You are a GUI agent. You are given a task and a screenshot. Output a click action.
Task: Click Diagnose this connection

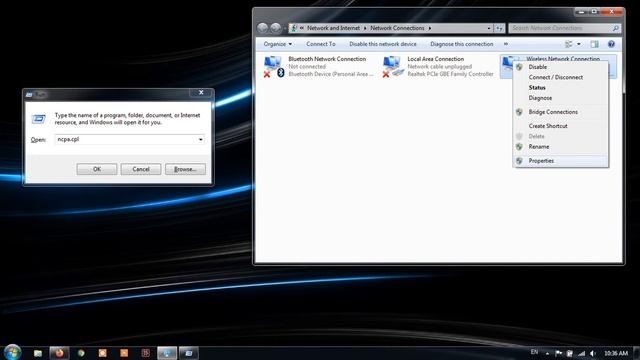[462, 44]
